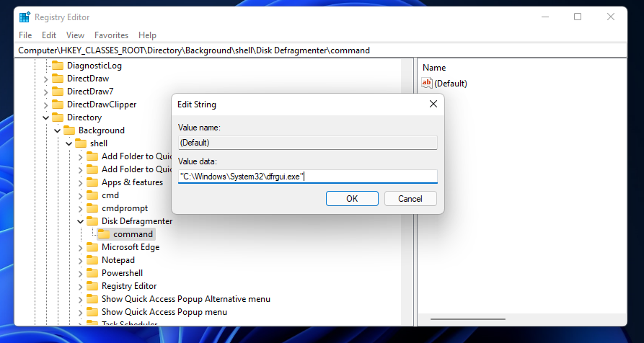644x343 pixels.
Task: Click the Powershell folder icon
Action: 92,273
